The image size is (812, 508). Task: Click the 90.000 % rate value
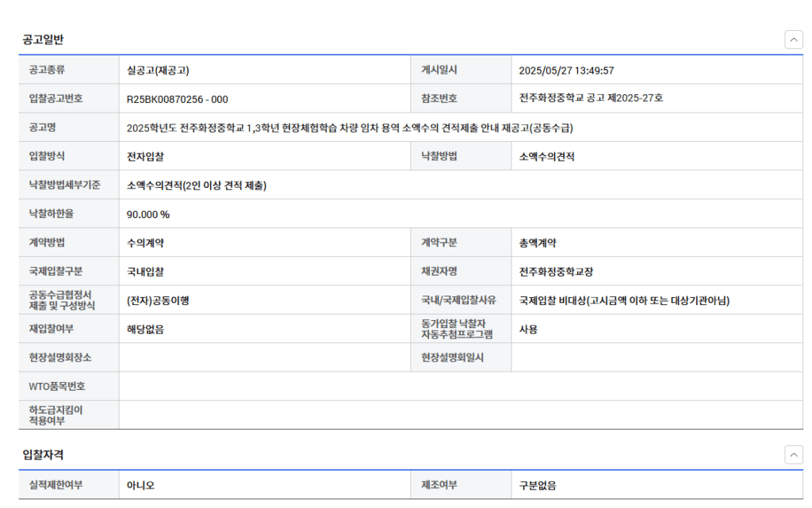[148, 215]
